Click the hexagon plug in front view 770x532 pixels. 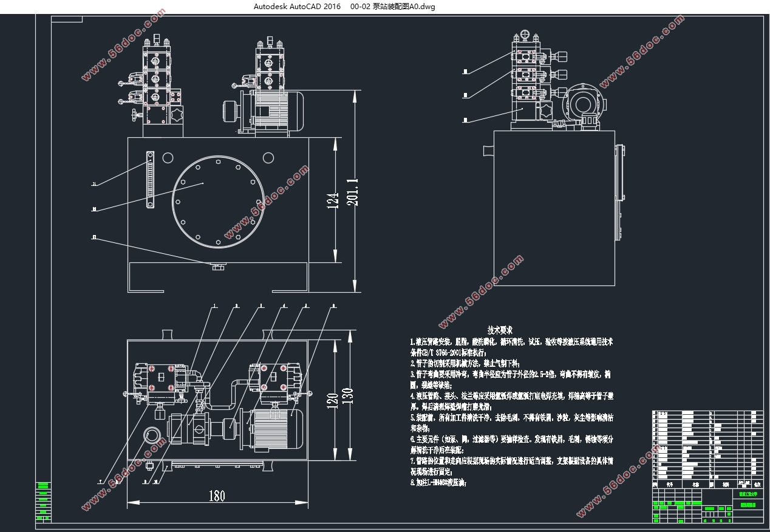176,115
